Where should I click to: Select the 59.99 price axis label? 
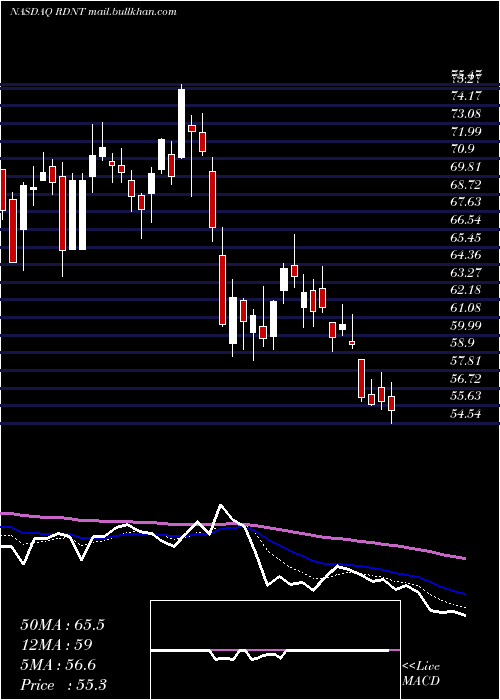(x=466, y=325)
